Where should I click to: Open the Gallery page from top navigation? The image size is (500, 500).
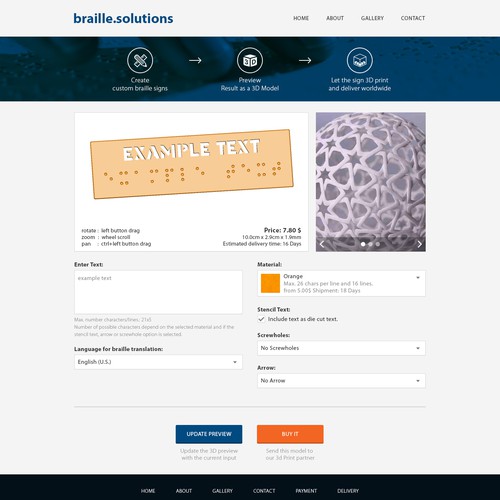tap(372, 18)
